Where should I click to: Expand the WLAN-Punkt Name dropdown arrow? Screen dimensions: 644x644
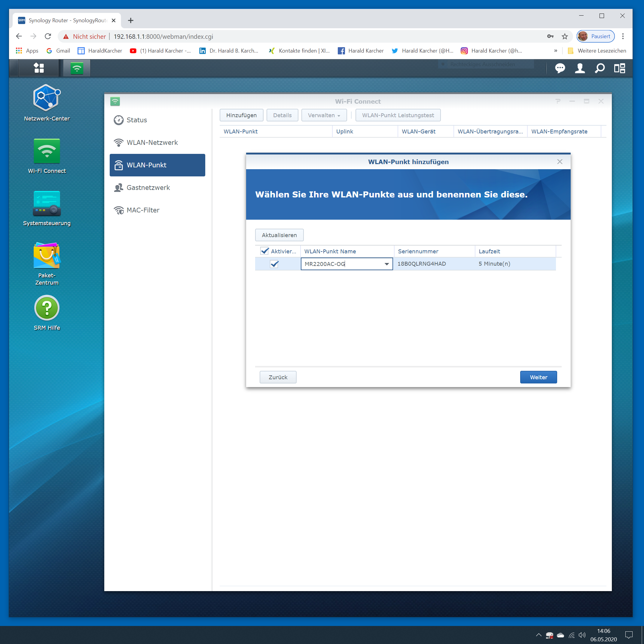click(x=387, y=264)
